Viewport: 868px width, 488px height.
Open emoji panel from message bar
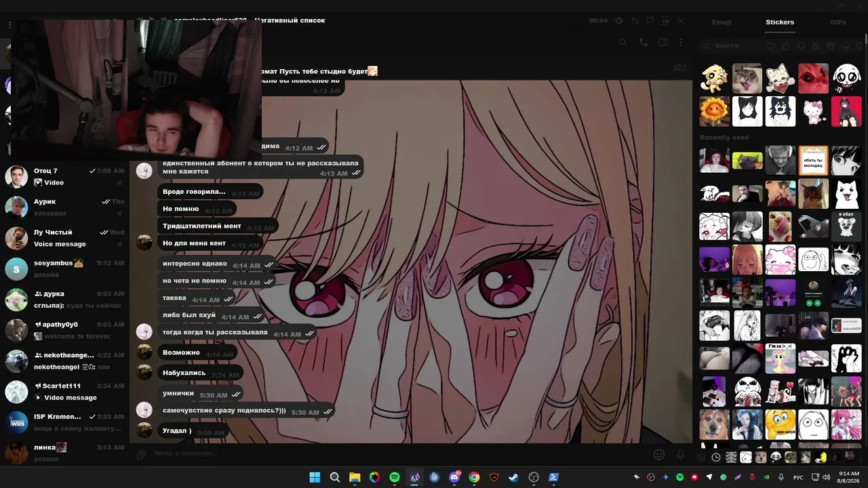pyautogui.click(x=658, y=454)
